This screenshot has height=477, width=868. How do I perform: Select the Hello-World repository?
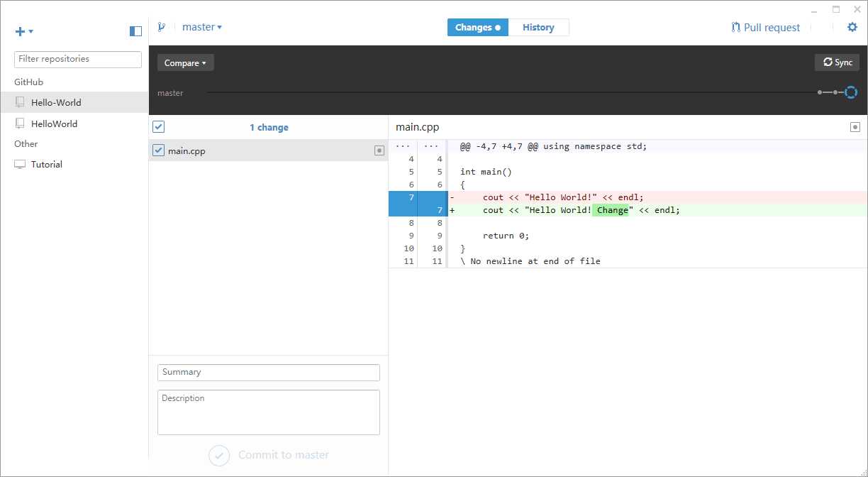click(74, 102)
